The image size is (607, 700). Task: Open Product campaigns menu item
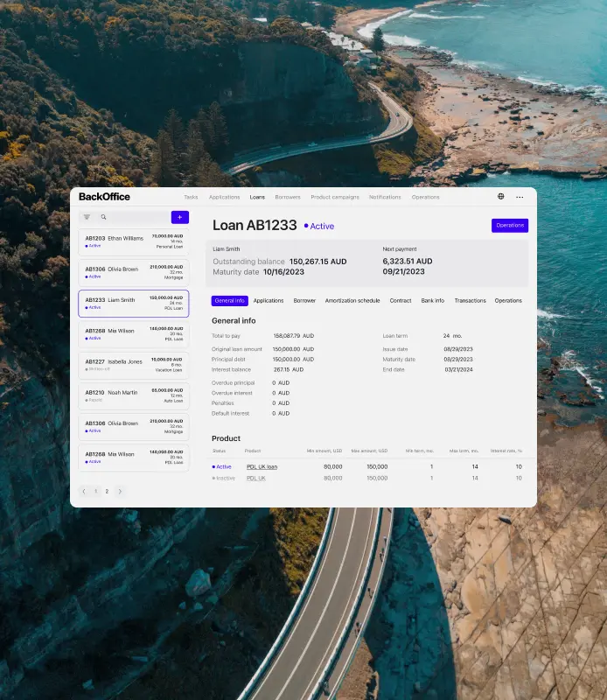point(335,197)
